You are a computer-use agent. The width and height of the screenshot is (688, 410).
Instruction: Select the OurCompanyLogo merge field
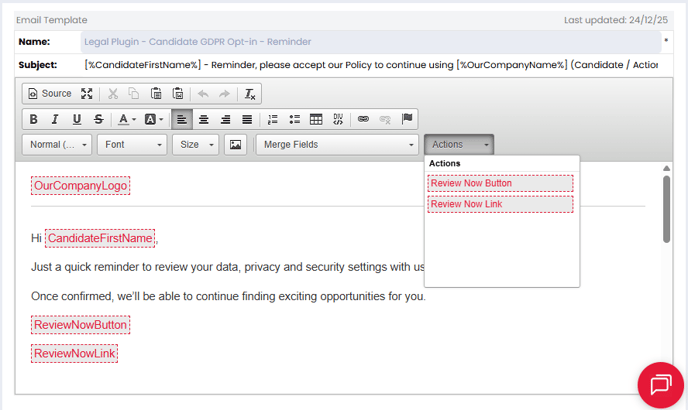80,186
